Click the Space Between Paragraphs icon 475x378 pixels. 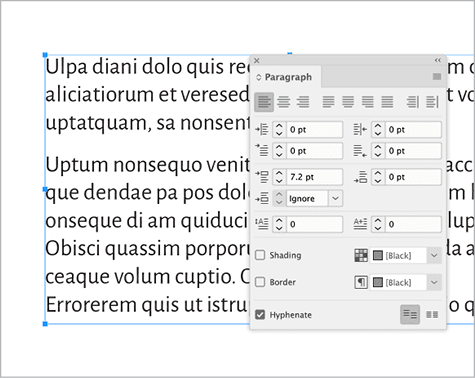click(x=262, y=198)
